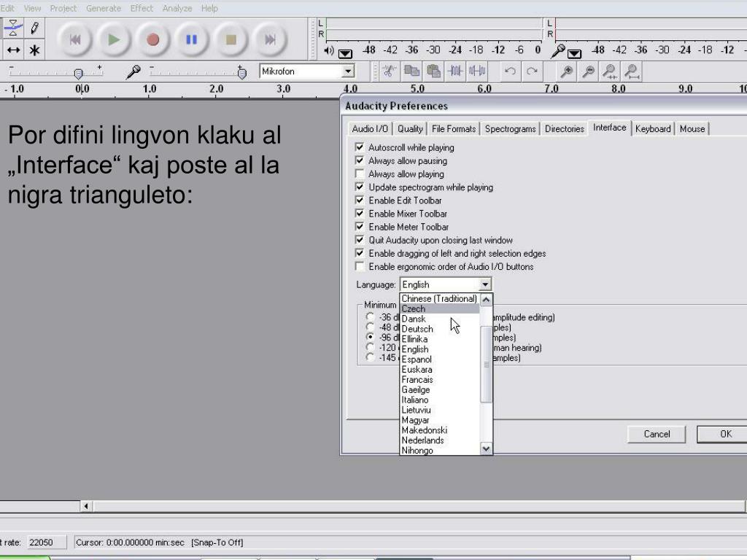Open the Mikrofon input source dropdown

348,71
